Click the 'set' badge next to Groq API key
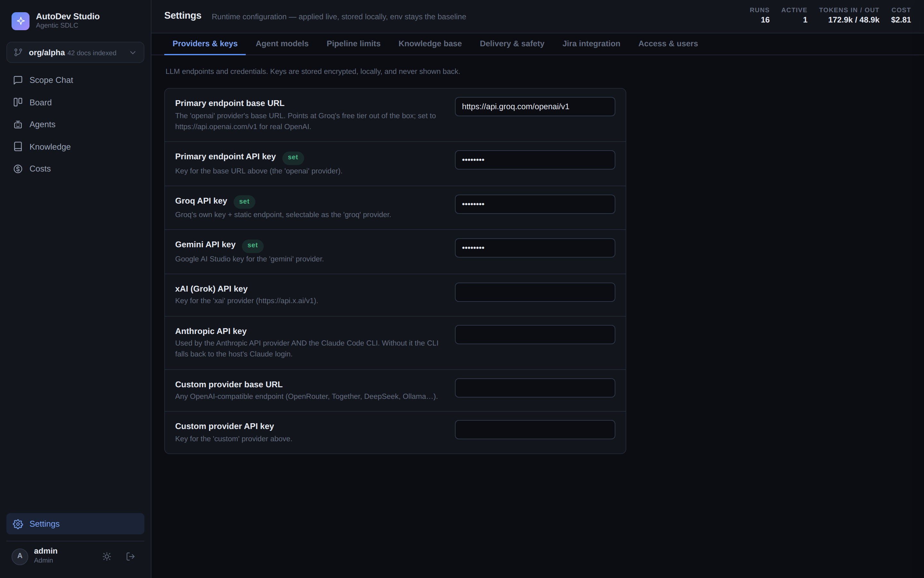Screen dimensions: 924x578 coord(244,201)
